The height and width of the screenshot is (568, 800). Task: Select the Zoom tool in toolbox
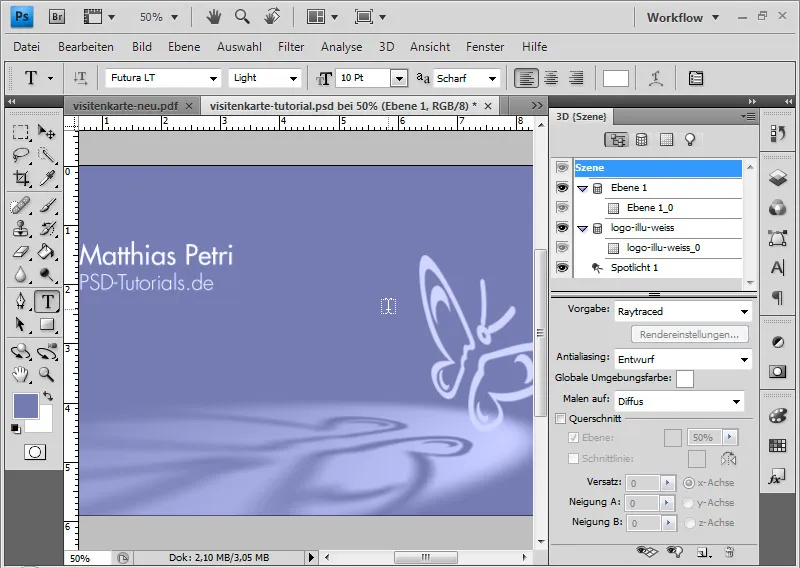(47, 375)
